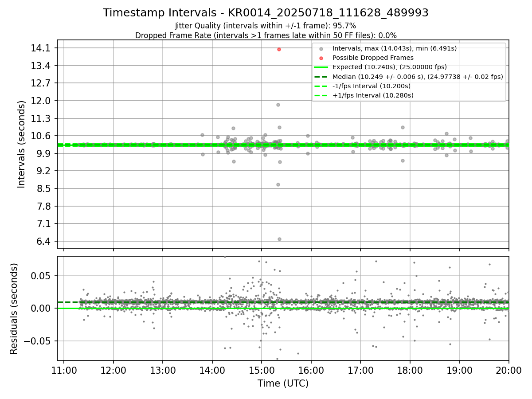
Task: Click the 0.00 residuals tick label
Action: click(41, 308)
